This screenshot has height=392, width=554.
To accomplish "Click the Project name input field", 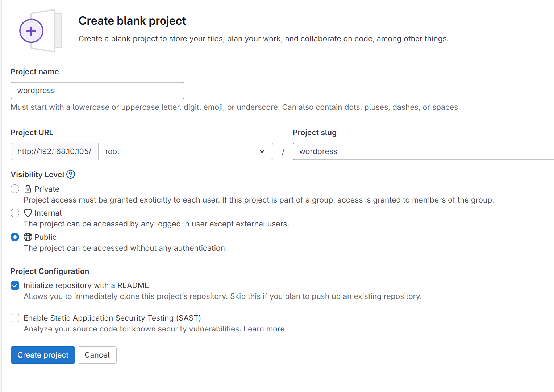I will pos(97,91).
